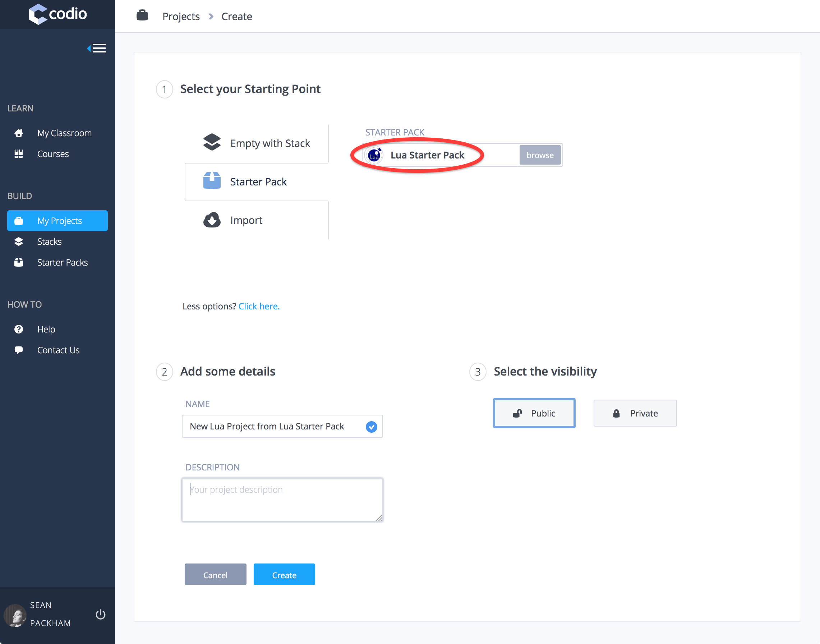Select the Stacks layers icon
The image size is (820, 644).
pos(18,241)
